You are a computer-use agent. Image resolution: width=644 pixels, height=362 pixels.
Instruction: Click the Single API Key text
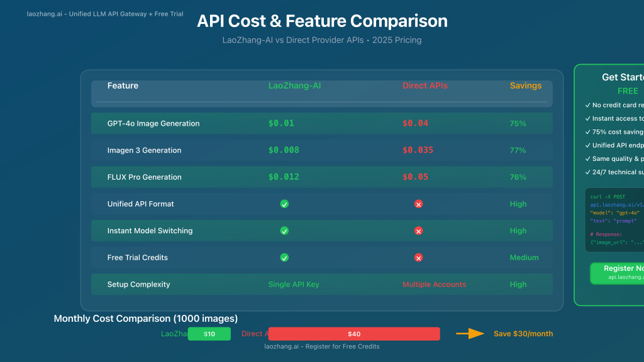294,285
